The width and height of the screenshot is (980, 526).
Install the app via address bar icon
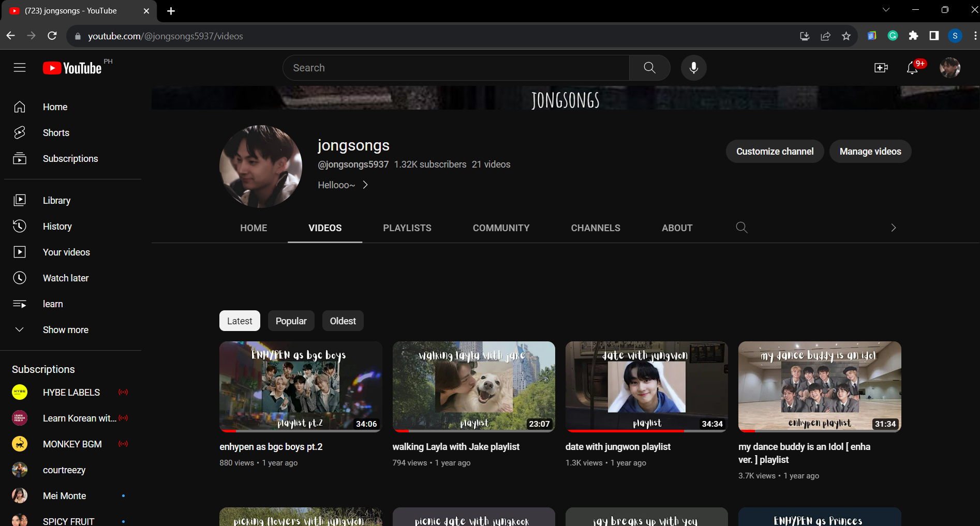pyautogui.click(x=805, y=36)
